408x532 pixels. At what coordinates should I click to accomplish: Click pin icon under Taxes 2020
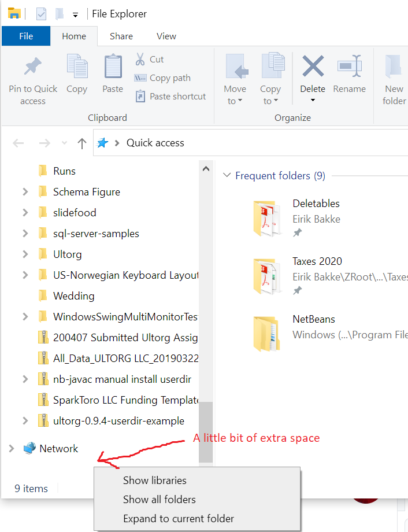click(x=298, y=290)
